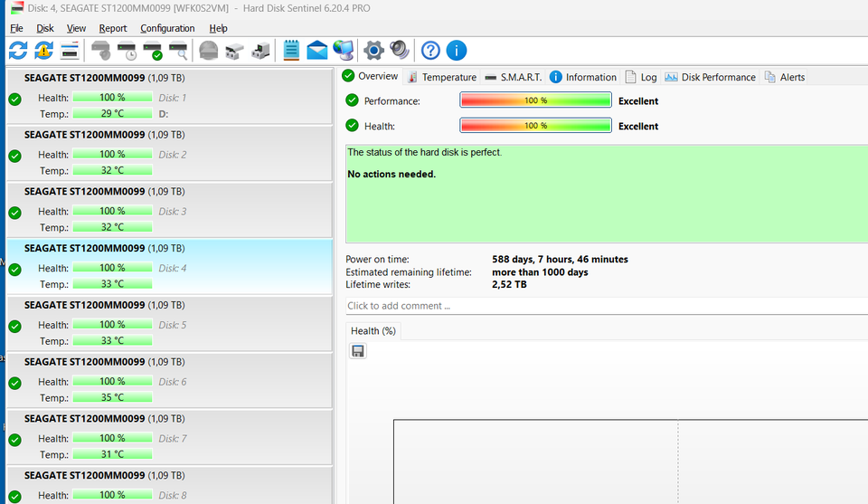This screenshot has width=868, height=504.
Task: Click the grey disk with gear icon
Action: click(x=100, y=51)
